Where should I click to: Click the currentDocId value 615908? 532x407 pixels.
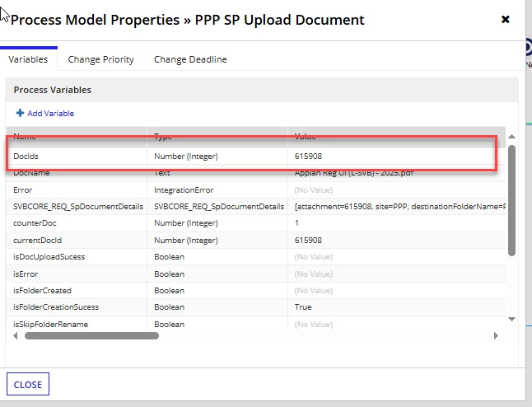click(308, 241)
